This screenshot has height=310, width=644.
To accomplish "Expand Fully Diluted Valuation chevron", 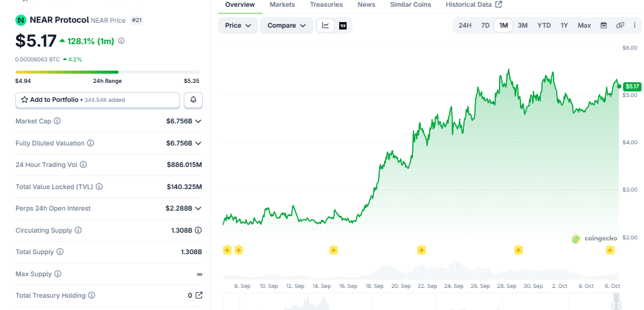I will click(x=198, y=143).
